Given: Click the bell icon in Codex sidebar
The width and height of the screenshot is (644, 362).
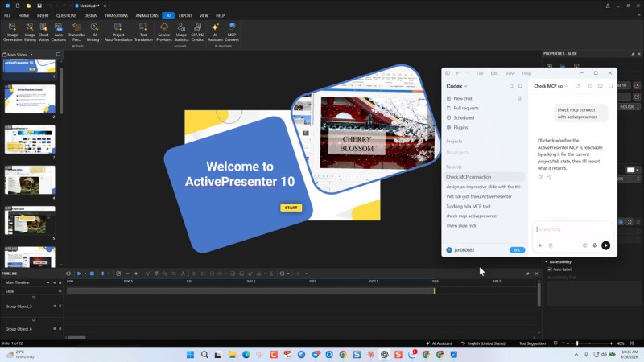Looking at the screenshot, I should (520, 86).
